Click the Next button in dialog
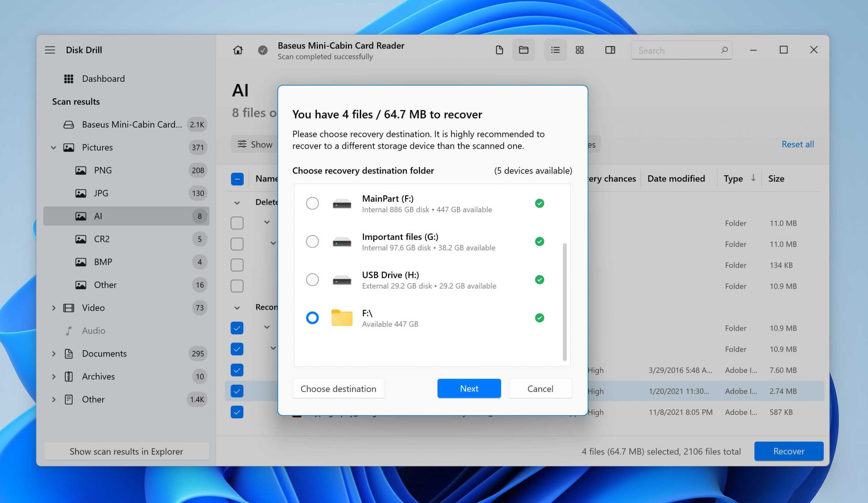This screenshot has width=868, height=503. [469, 388]
